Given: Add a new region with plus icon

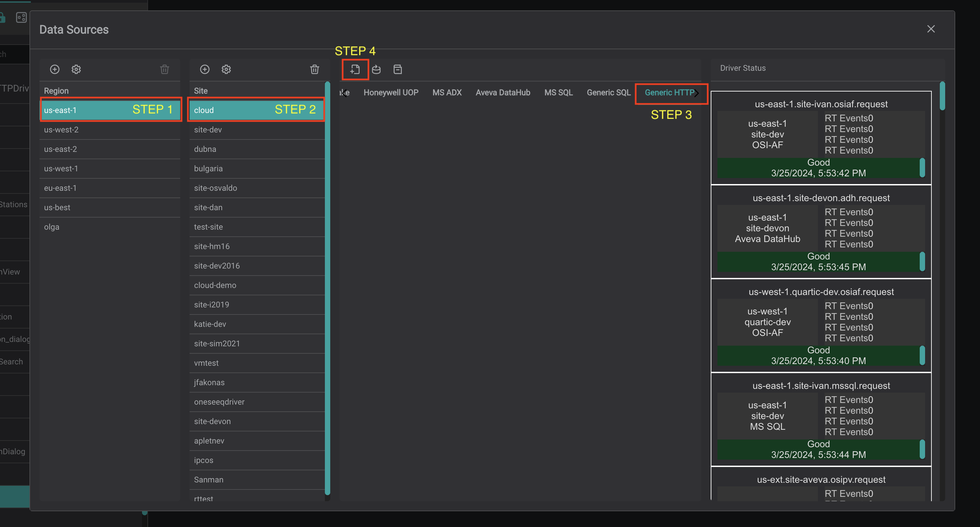Looking at the screenshot, I should [x=55, y=69].
